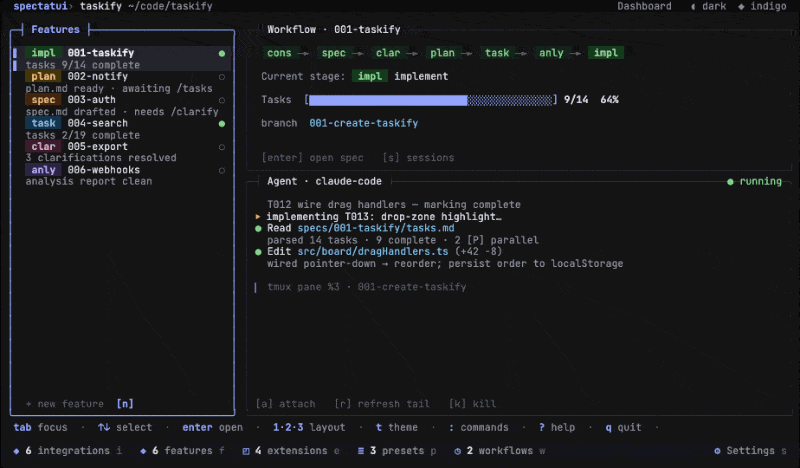Click the green dot beside Read tasks.md
Image resolution: width=800 pixels, height=468 pixels.
(x=258, y=229)
